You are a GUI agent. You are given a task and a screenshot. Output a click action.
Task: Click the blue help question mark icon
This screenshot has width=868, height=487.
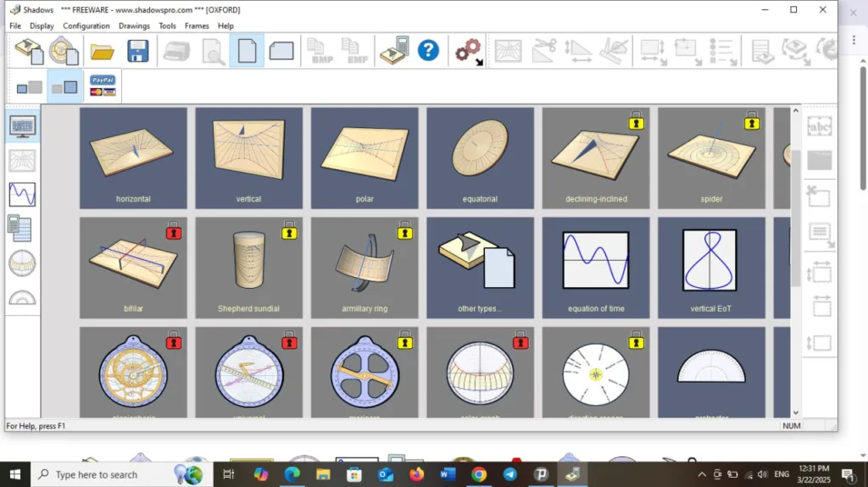(x=428, y=50)
